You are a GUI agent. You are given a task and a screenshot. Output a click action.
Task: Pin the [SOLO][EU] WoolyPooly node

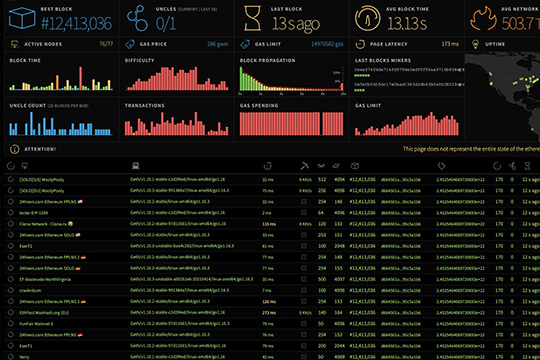point(11,191)
